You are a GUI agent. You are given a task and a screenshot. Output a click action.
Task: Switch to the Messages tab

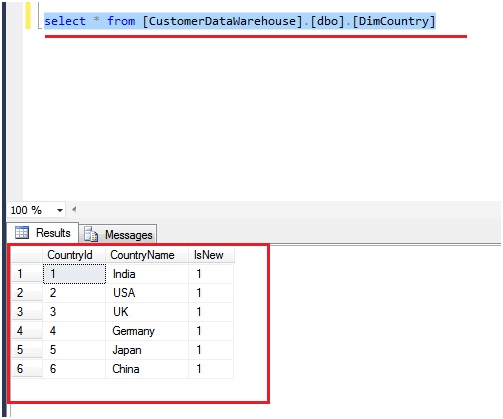118,234
